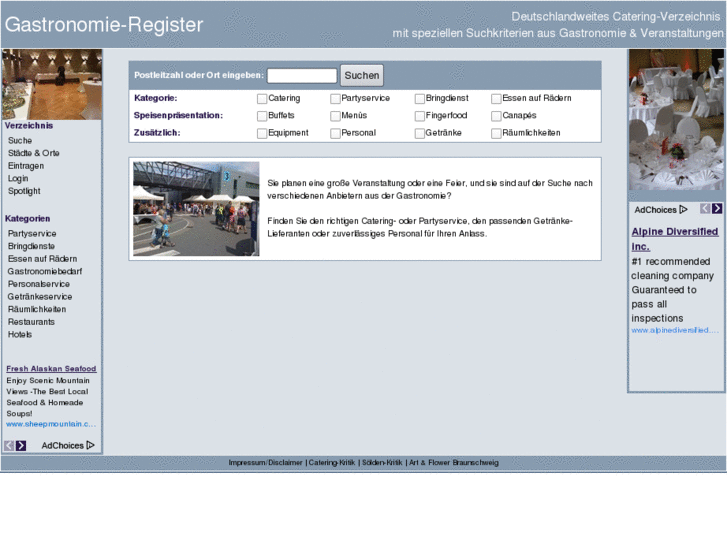Viewport: 727px width, 545px height.
Task: Tick the Catering checkbox
Action: (262, 98)
